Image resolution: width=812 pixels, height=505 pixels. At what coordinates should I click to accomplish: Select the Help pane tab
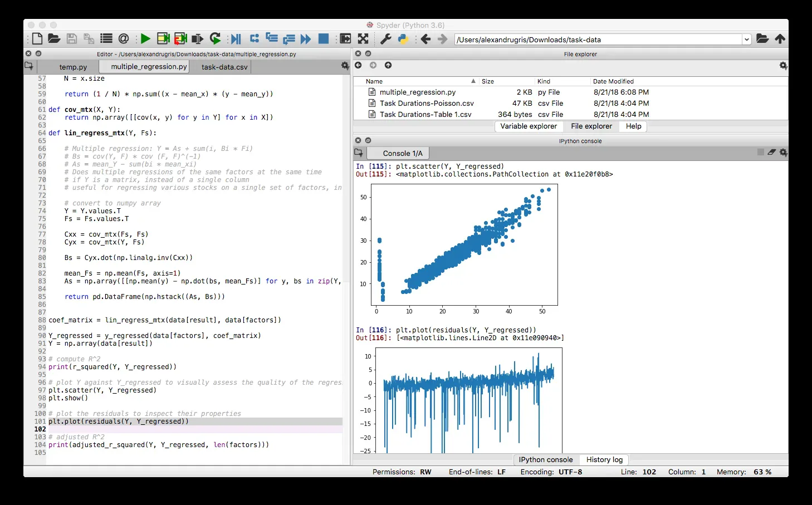pyautogui.click(x=633, y=126)
